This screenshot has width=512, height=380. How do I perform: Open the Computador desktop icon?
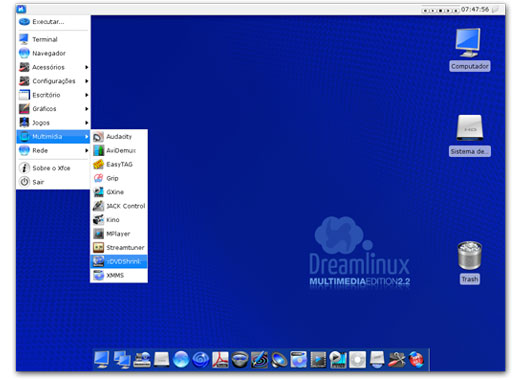coord(469,49)
